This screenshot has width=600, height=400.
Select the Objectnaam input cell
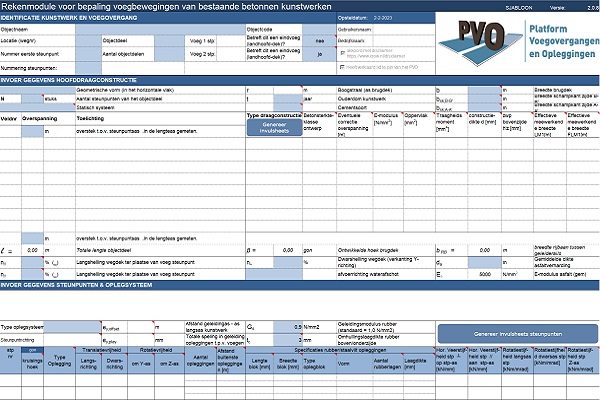(160, 29)
